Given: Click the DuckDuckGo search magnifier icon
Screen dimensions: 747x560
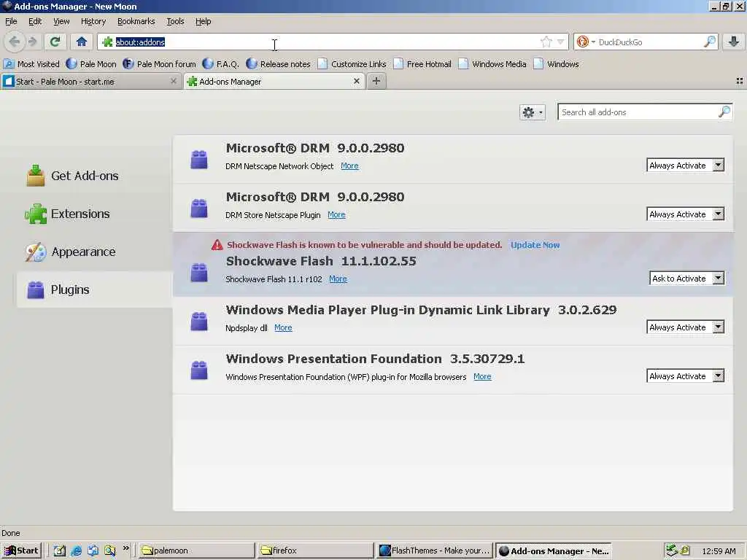Looking at the screenshot, I should [709, 42].
